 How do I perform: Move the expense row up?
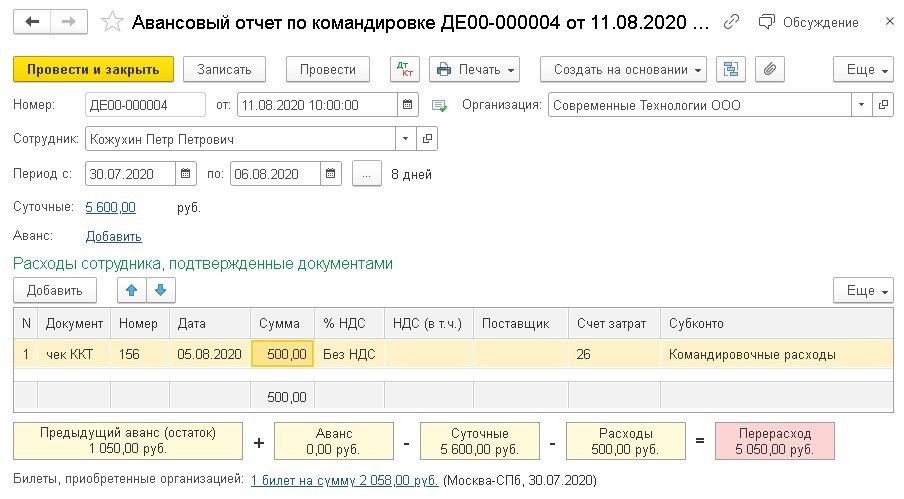coord(131,291)
